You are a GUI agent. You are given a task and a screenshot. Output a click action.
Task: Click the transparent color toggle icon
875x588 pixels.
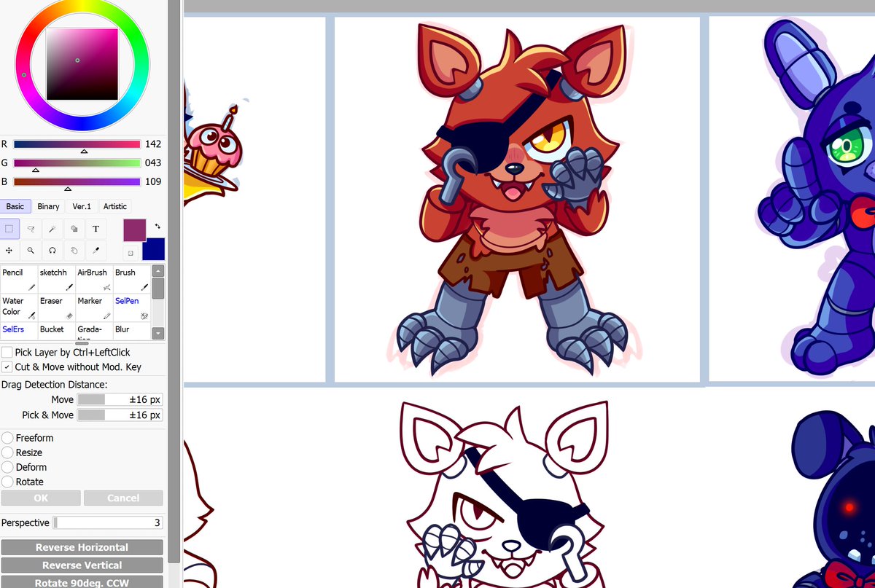tap(131, 253)
